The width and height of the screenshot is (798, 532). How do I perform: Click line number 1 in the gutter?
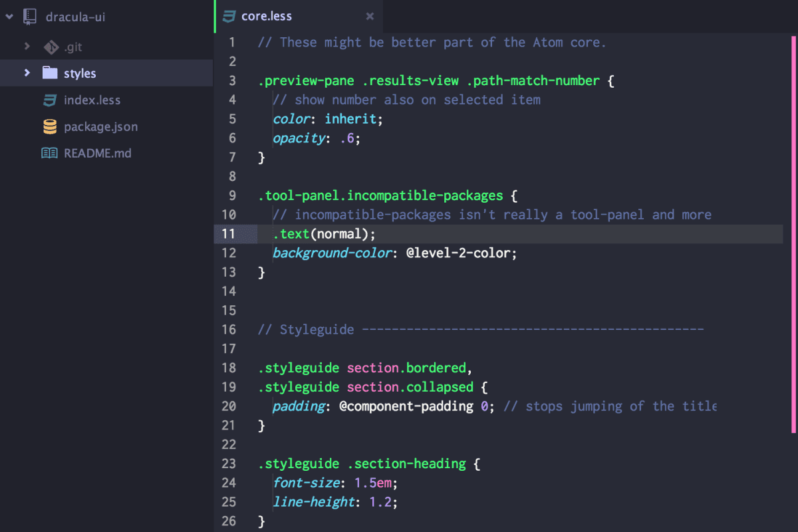(x=231, y=42)
